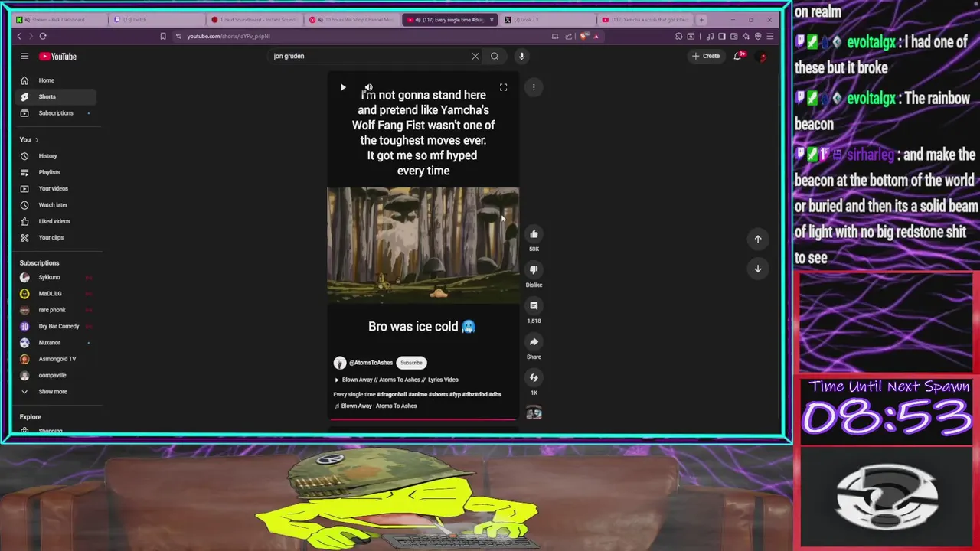Screen dimensions: 980x551
Task: Expand the You section
Action: (x=29, y=139)
